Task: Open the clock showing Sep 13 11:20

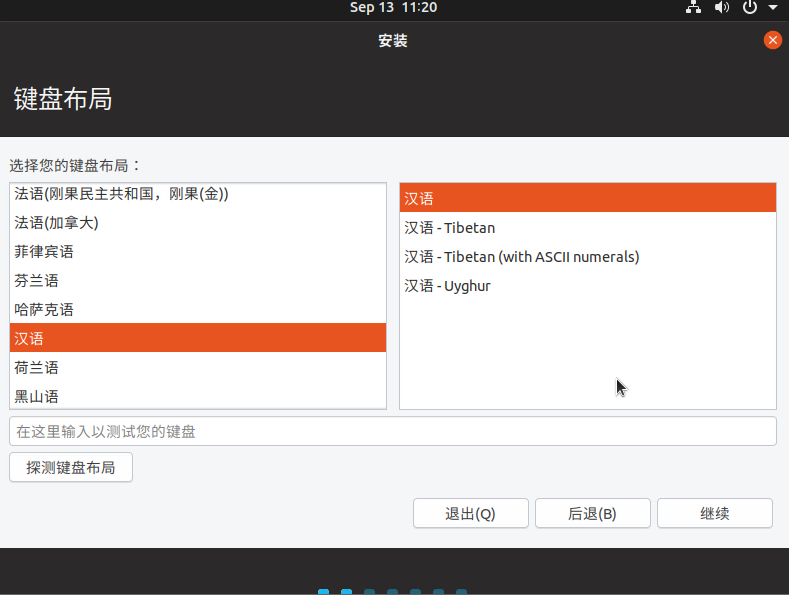Action: point(393,7)
